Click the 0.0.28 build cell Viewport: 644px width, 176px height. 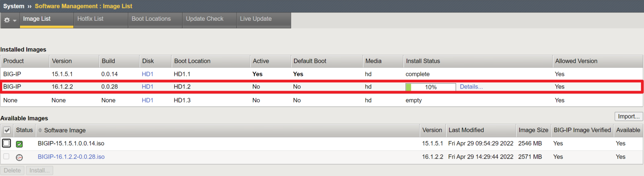(x=109, y=87)
